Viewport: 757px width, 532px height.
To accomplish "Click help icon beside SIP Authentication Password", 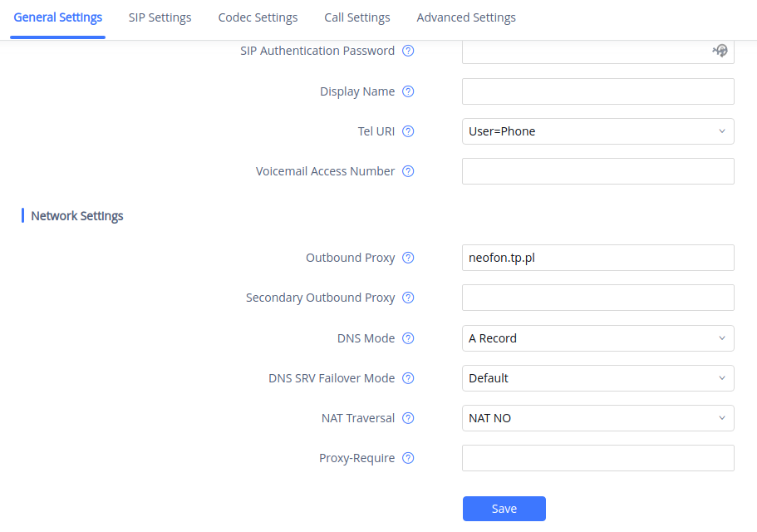I will click(x=408, y=51).
